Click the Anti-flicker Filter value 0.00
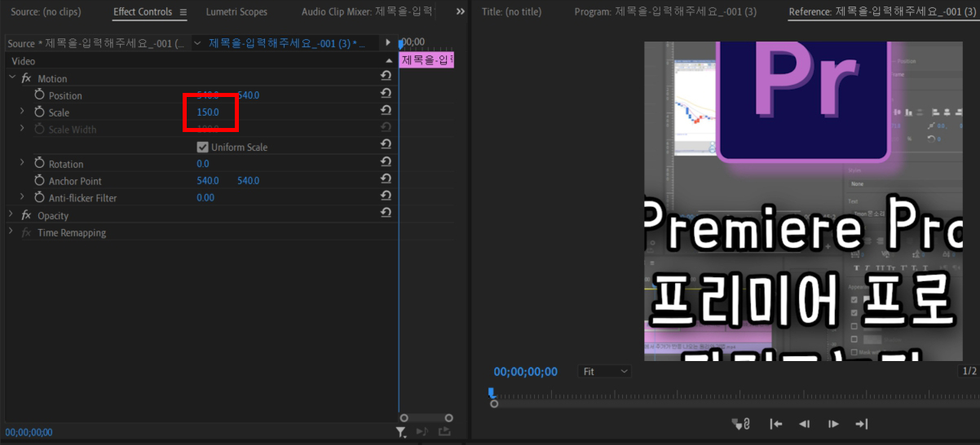Viewport: 980px width, 445px height. (205, 198)
